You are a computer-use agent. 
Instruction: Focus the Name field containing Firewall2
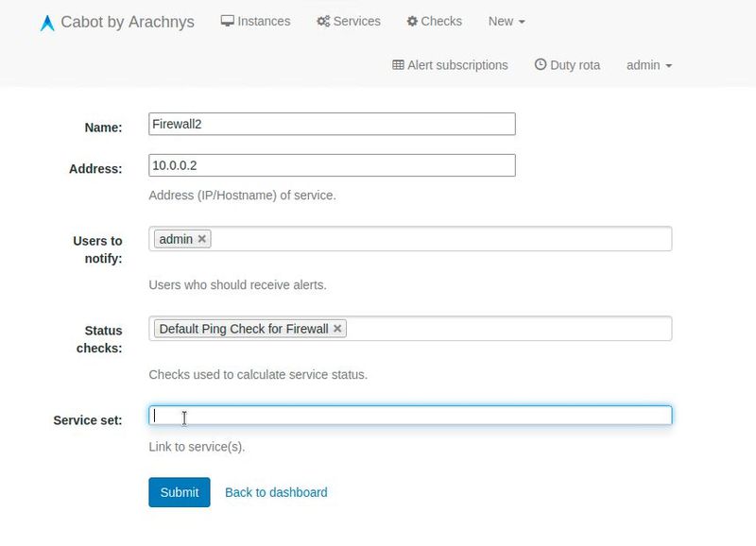tap(332, 124)
